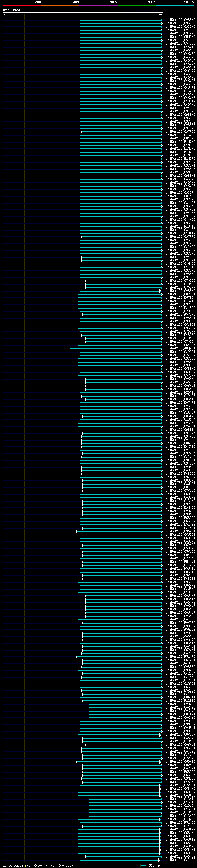This screenshot has width=197, height=868.
Task: Select the UniRef100_Q6BEH5 label
Action: pos(180,369)
